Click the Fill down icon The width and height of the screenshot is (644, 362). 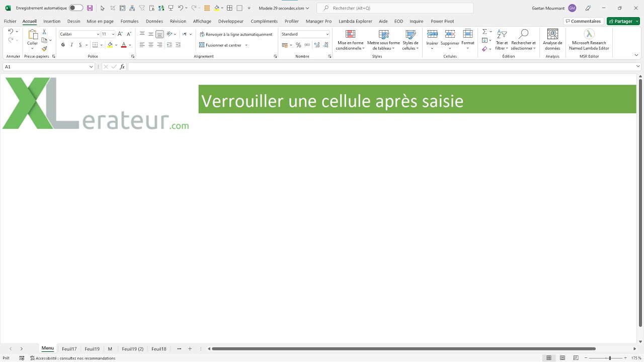[x=485, y=40]
